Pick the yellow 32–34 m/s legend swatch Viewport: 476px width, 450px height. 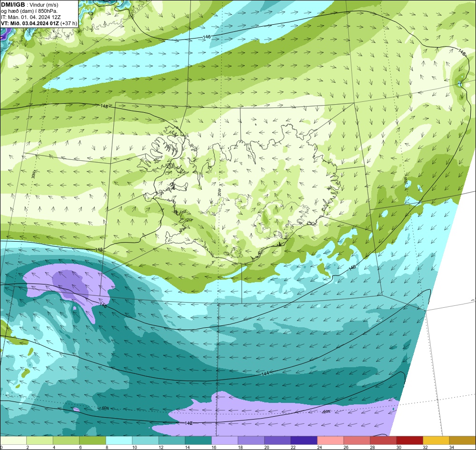(436, 440)
